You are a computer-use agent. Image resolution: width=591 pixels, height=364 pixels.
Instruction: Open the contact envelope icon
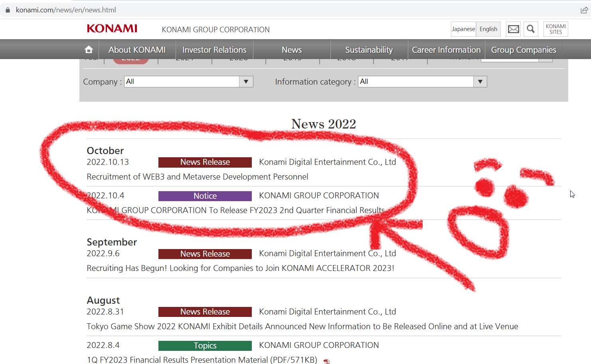coord(513,29)
